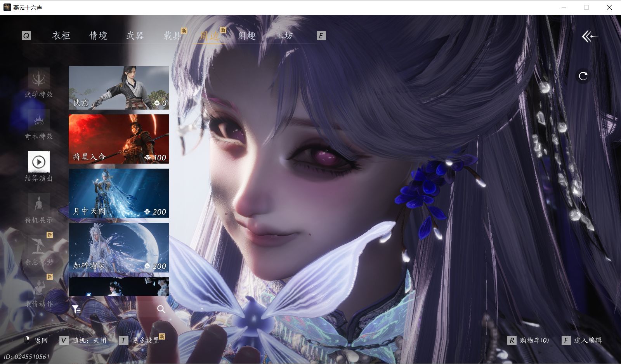Click the Q previous-tab key icon
The height and width of the screenshot is (364, 621).
coord(26,36)
